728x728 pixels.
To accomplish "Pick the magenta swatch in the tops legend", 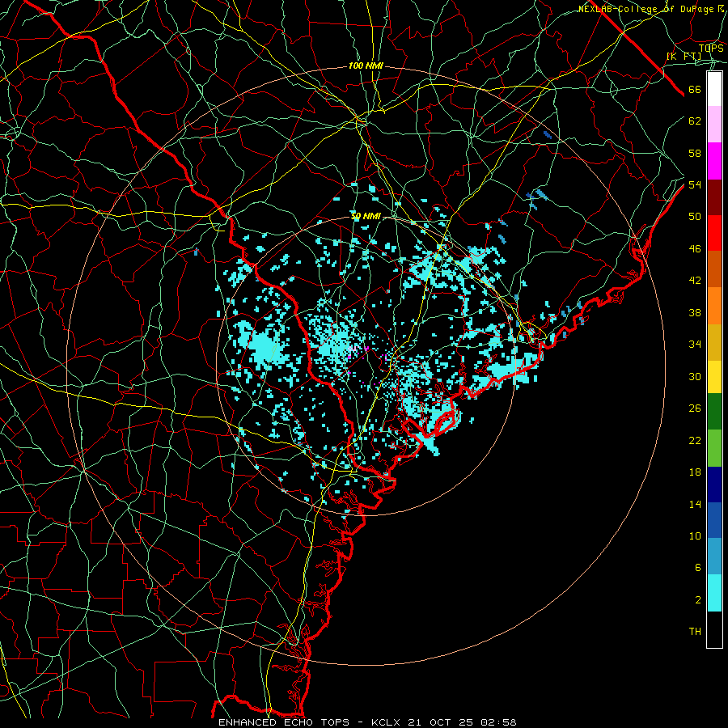I will pyautogui.click(x=714, y=161).
